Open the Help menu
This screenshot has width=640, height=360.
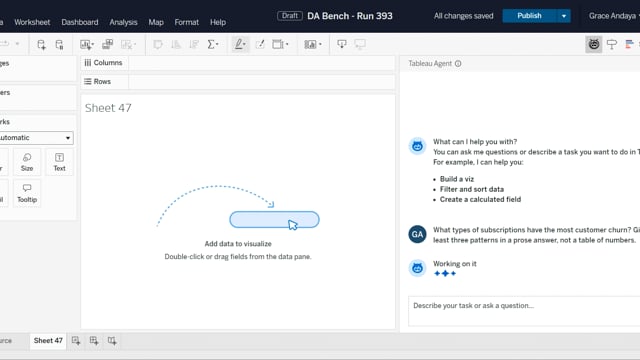(218, 22)
